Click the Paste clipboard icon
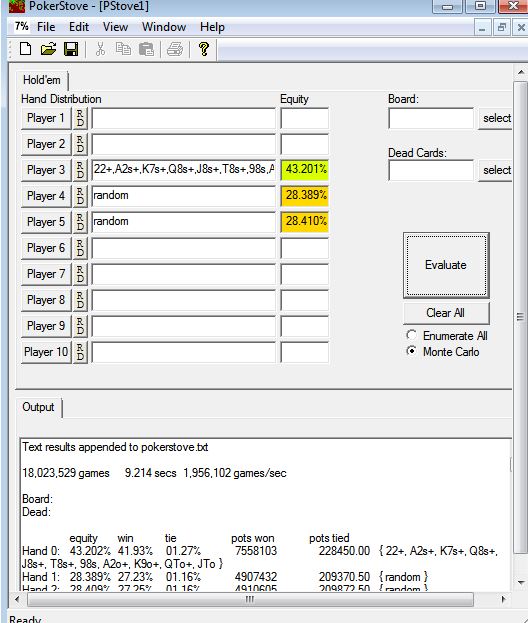The image size is (528, 623). coord(146,49)
